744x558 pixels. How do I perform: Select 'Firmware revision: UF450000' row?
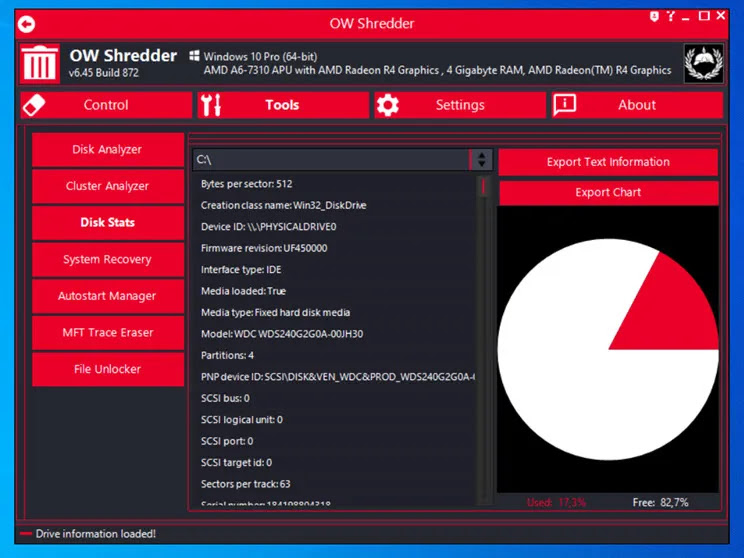[x=335, y=248]
